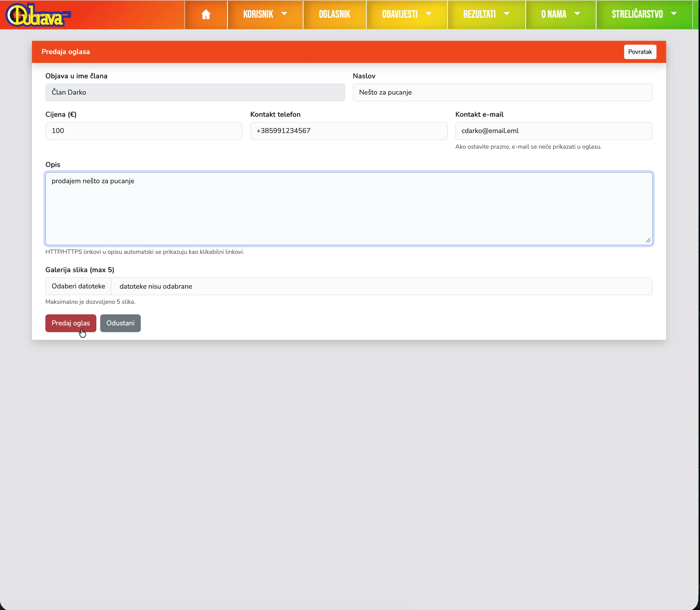The height and width of the screenshot is (610, 700).
Task: Click the Kontakt e-mail field
Action: [x=553, y=131]
